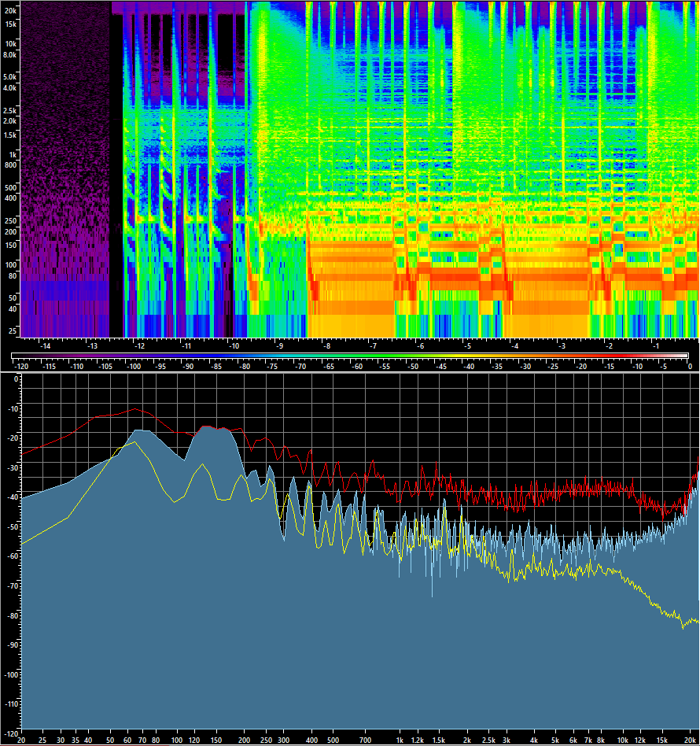Click the 25 label on spectrogram left axis
The width and height of the screenshot is (700, 746).
[13, 331]
